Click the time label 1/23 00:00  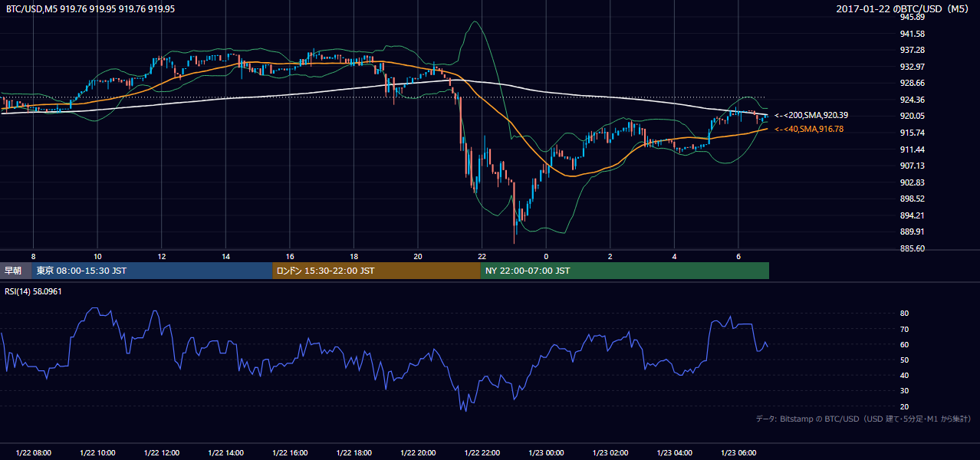click(545, 453)
